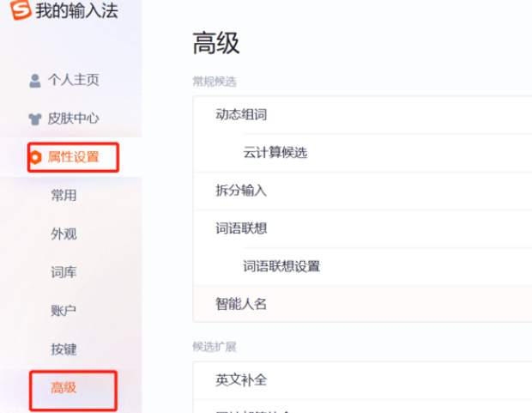Screen dimensions: 532x413
Task: Open 皮肤中心 in the sidebar
Action: click(x=73, y=118)
